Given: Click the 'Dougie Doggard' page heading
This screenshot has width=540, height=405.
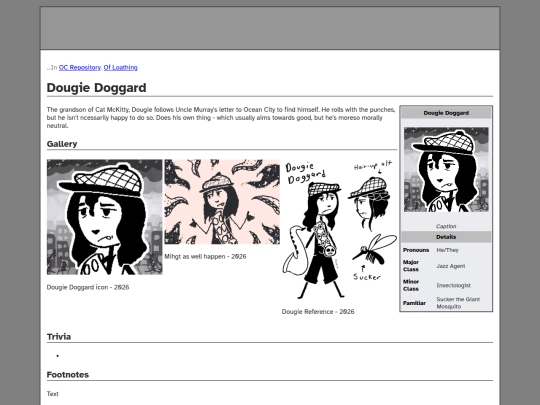Looking at the screenshot, I should click(96, 88).
